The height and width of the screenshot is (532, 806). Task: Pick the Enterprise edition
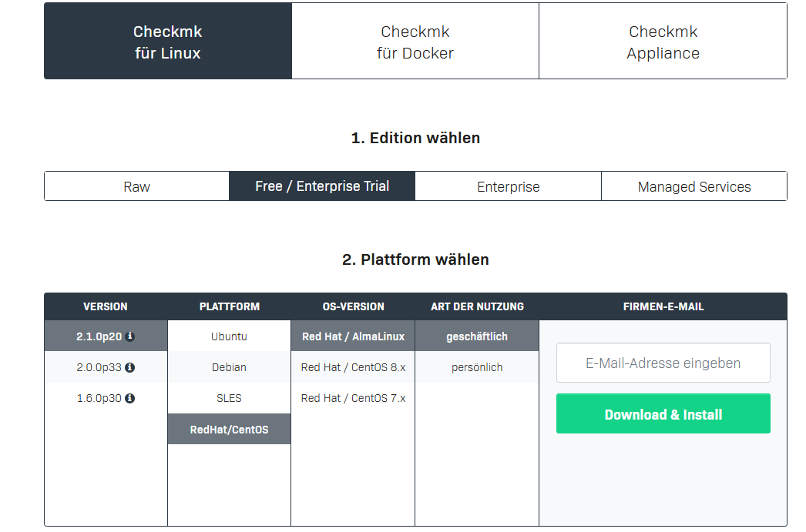coord(508,186)
